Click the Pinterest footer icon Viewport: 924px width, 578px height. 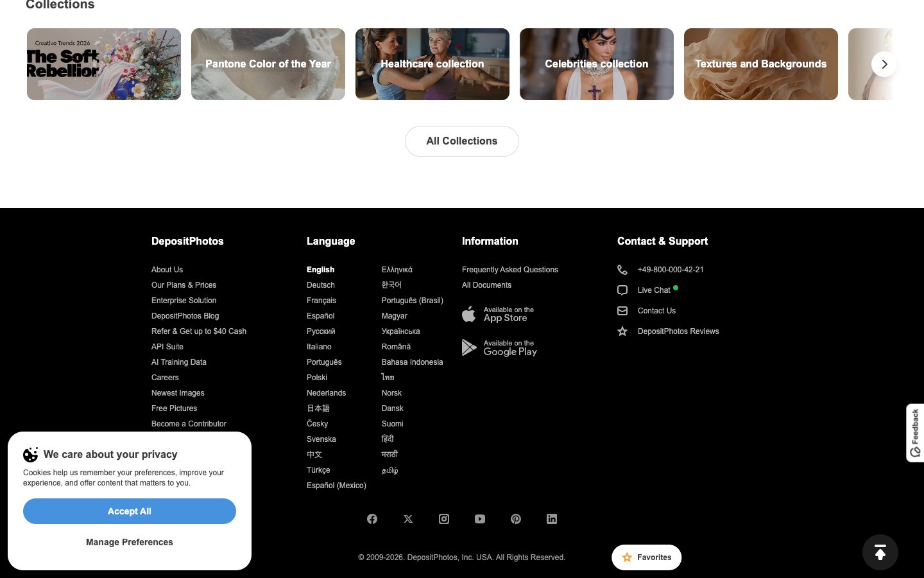[516, 519]
